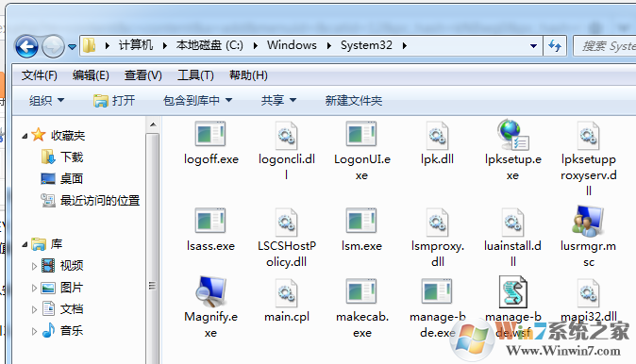Collapse the 收藏夹 tree group
636x364 pixels.
click(25, 136)
